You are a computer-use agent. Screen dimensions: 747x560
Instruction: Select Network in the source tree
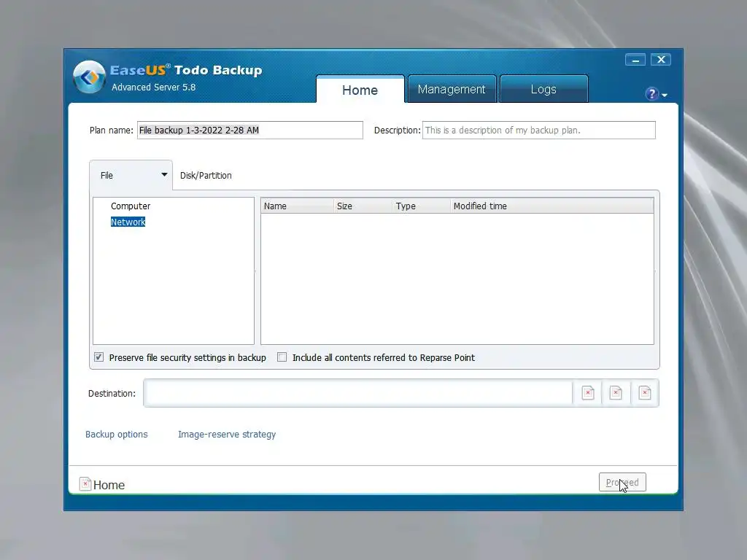tap(128, 222)
